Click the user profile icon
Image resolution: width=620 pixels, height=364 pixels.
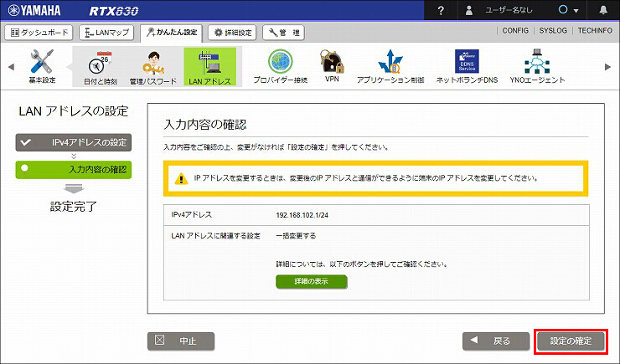pos(469,10)
